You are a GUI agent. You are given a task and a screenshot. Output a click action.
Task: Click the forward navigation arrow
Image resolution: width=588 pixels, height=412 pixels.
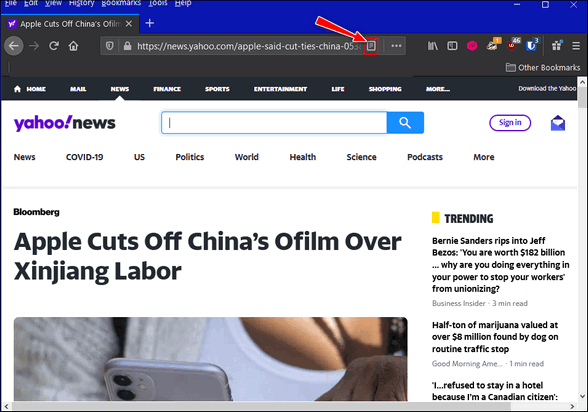tap(34, 46)
